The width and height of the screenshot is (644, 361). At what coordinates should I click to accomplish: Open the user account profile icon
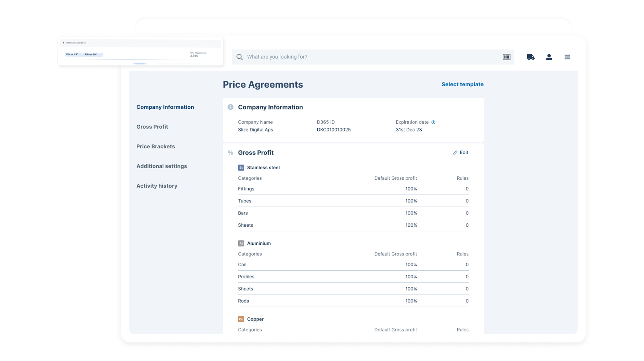coord(549,57)
